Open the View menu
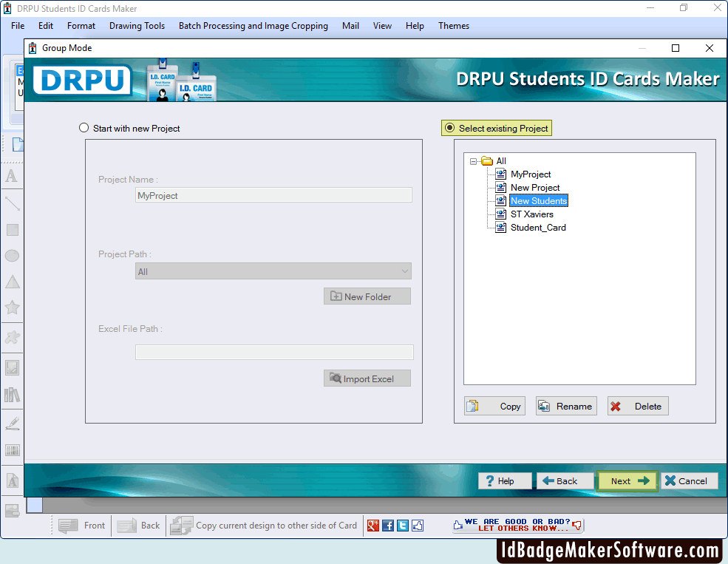This screenshot has width=728, height=564. (x=382, y=26)
